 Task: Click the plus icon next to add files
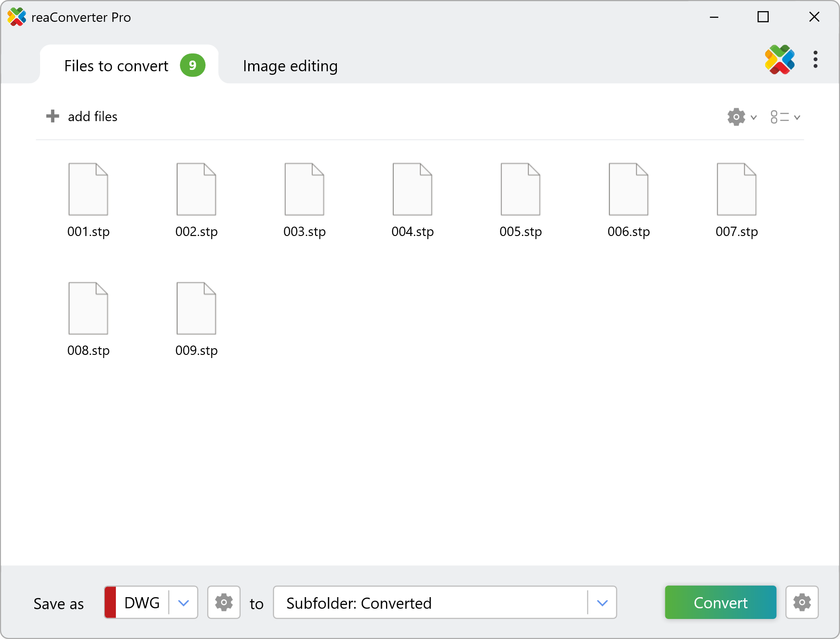(52, 116)
